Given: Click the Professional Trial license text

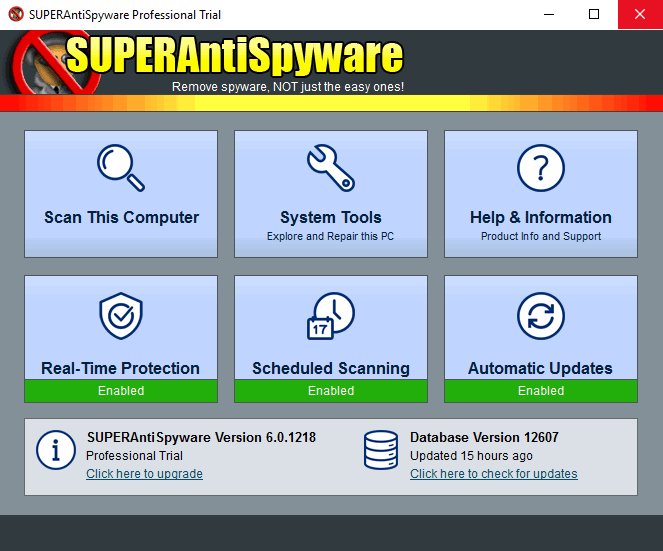Looking at the screenshot, I should [x=134, y=456].
